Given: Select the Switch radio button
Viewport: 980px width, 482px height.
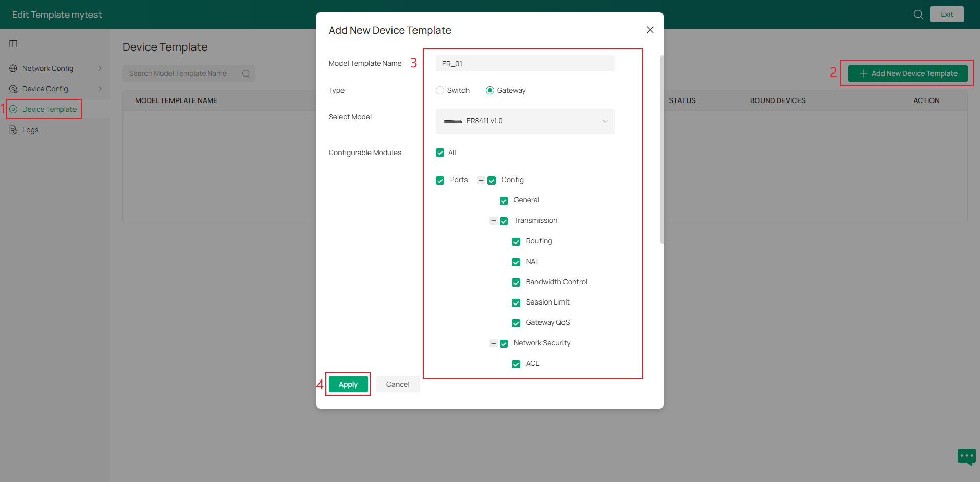Looking at the screenshot, I should click(x=440, y=90).
